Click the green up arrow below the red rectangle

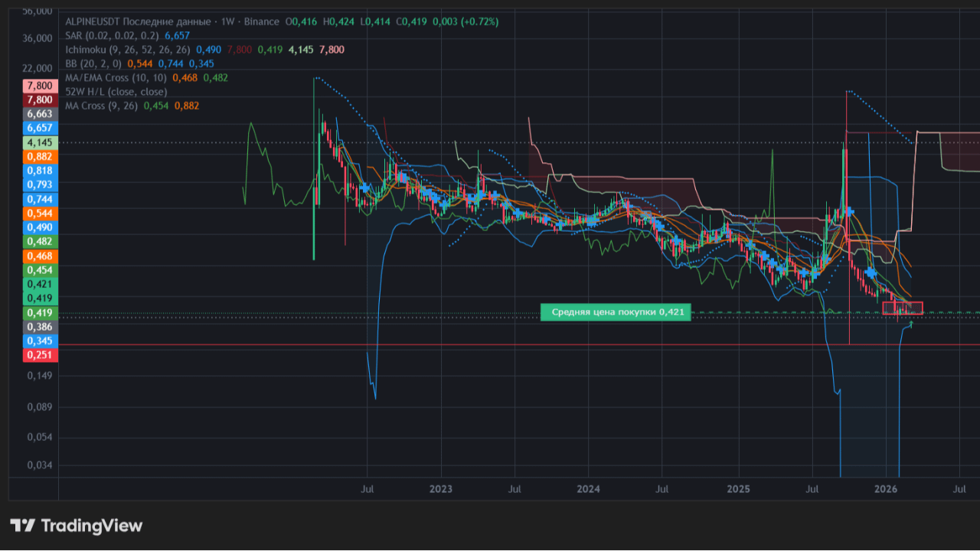pyautogui.click(x=910, y=324)
